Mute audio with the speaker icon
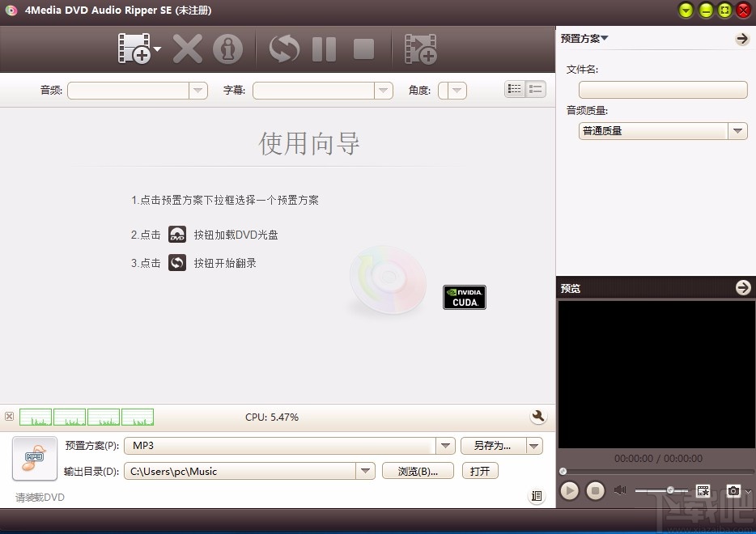Screen dimensions: 756x534 point(619,489)
